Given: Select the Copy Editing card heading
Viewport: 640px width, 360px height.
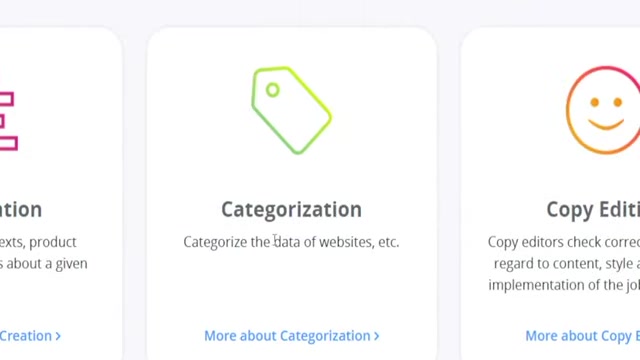Looking at the screenshot, I should 593,210.
